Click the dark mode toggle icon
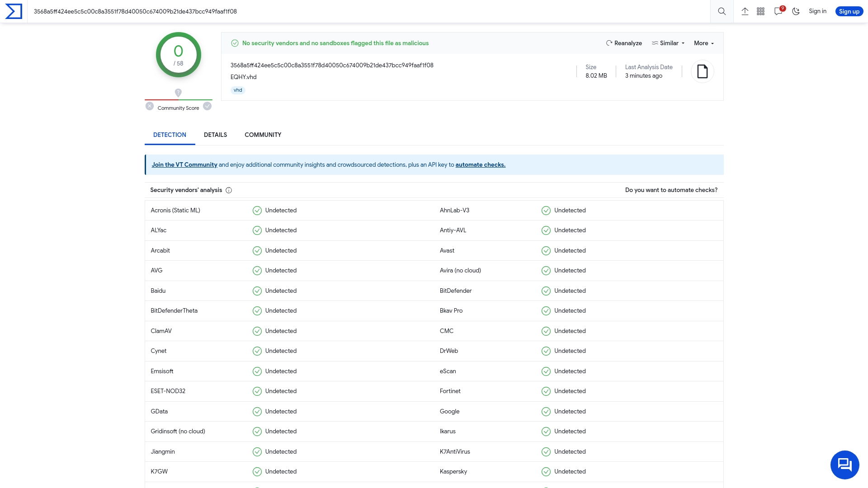This screenshot has height=488, width=868. point(796,11)
